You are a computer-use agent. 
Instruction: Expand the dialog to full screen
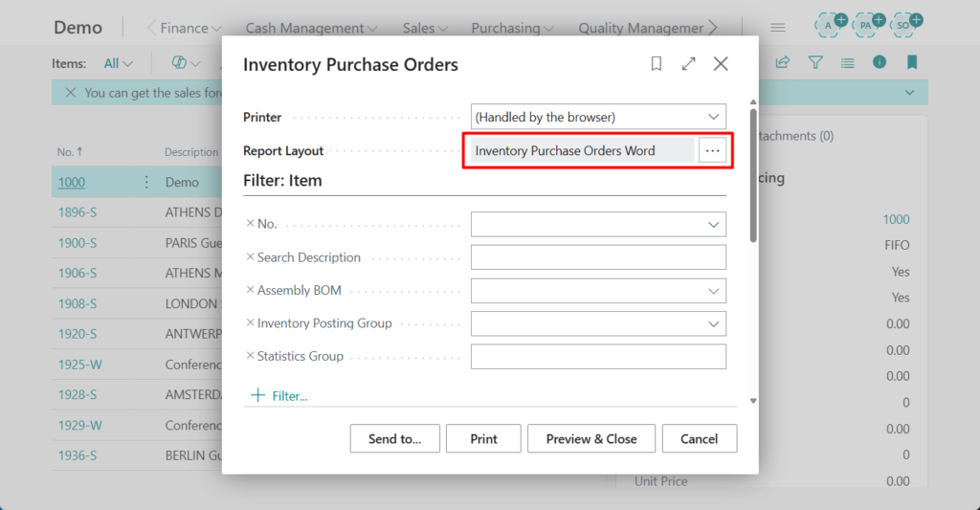[x=688, y=64]
